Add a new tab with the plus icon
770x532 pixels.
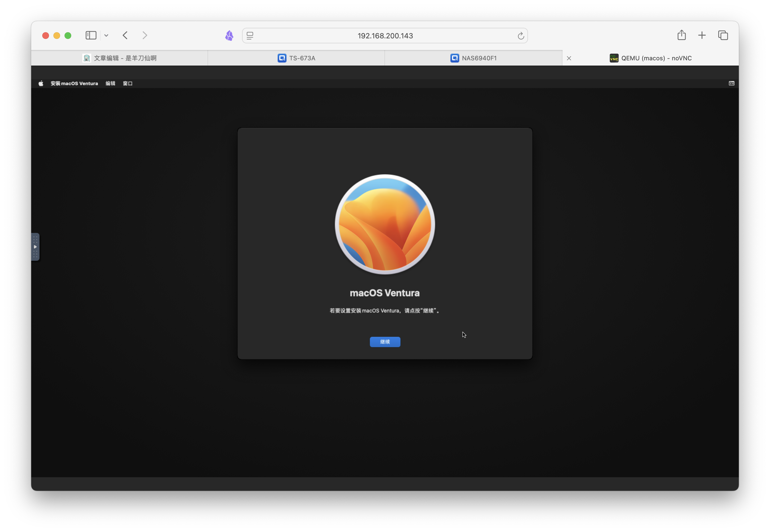tap(702, 35)
